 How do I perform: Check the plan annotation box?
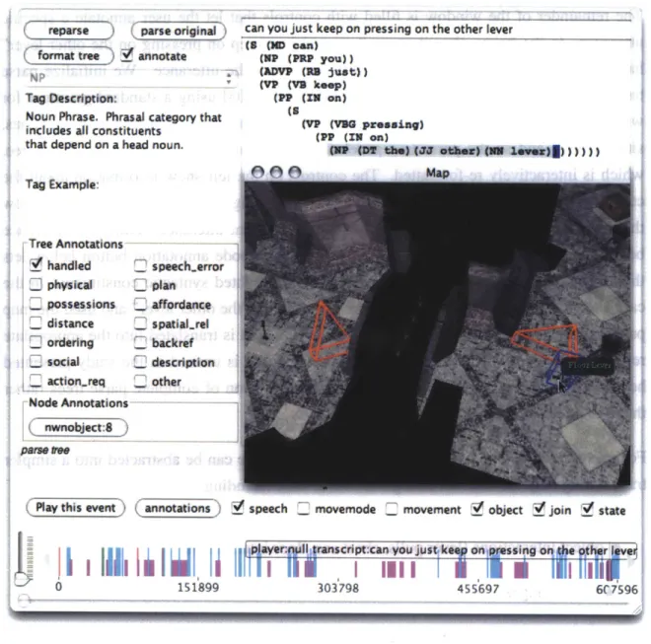[140, 285]
